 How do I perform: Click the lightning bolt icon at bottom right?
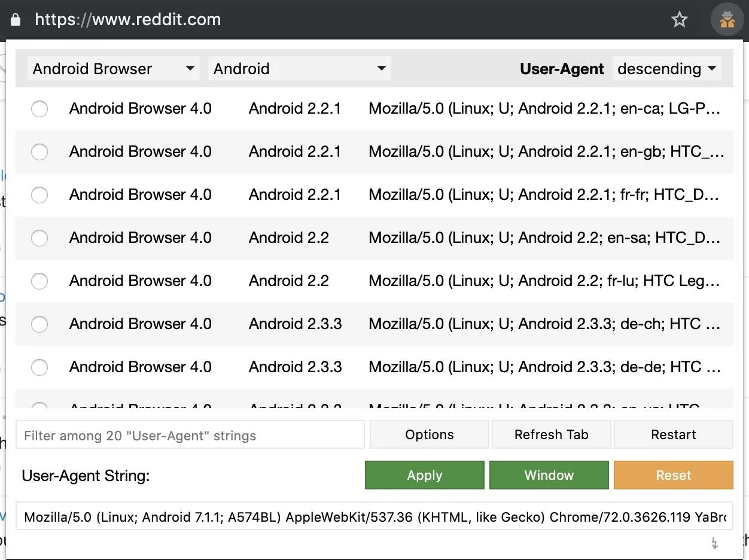click(714, 543)
